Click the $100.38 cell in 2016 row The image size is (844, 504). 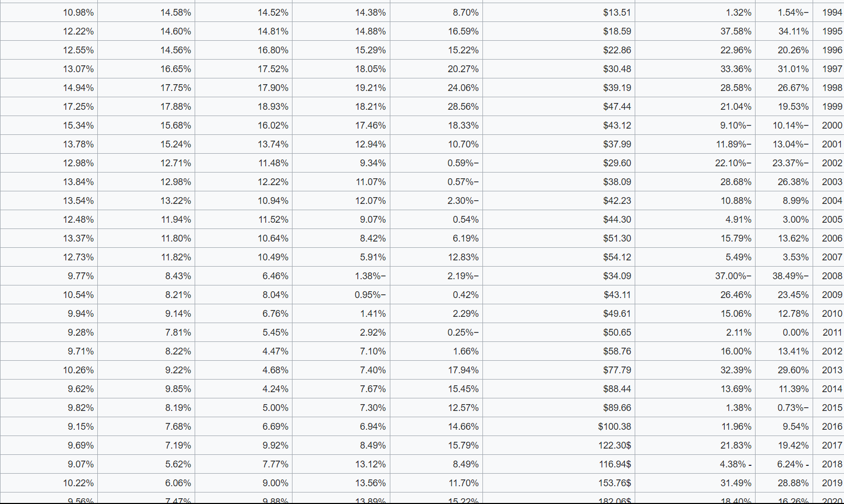point(614,427)
